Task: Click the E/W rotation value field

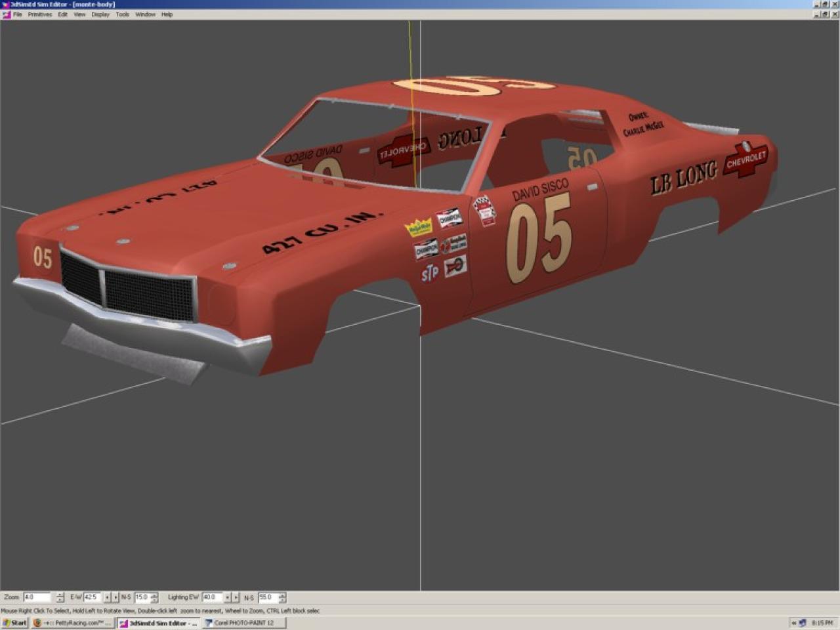Action: pos(92,597)
